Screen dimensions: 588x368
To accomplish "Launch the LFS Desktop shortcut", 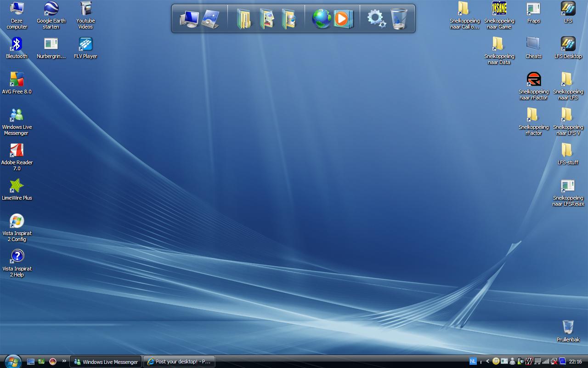I will 568,48.
